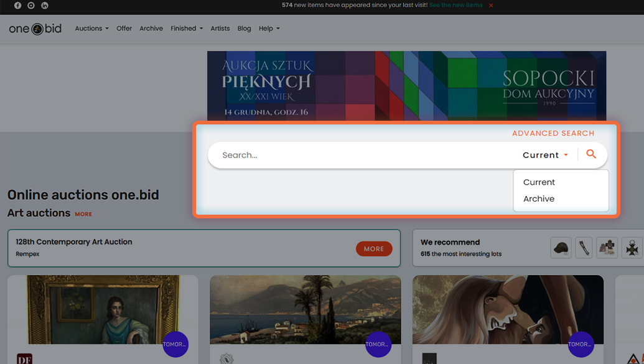Select 'Online auctions one.bid' heading
644x364 pixels.
point(83,195)
